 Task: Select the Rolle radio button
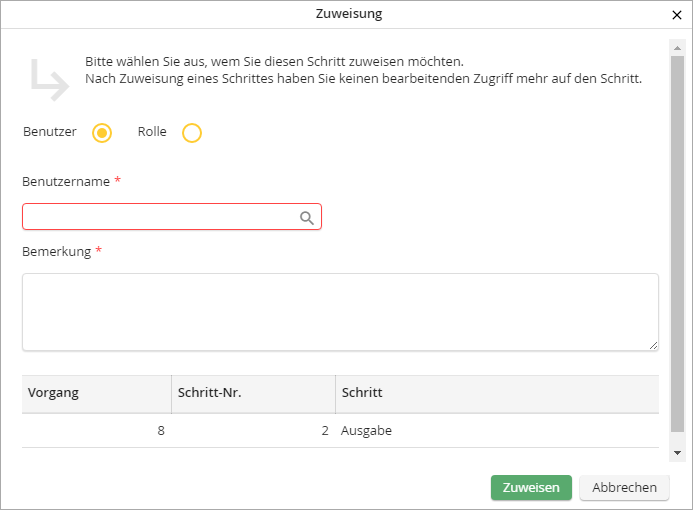click(192, 133)
